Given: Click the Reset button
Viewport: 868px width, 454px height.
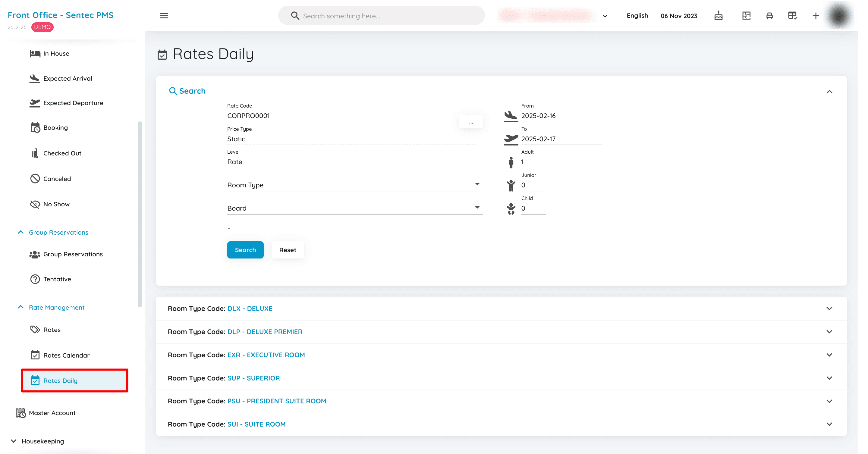Looking at the screenshot, I should (x=288, y=250).
